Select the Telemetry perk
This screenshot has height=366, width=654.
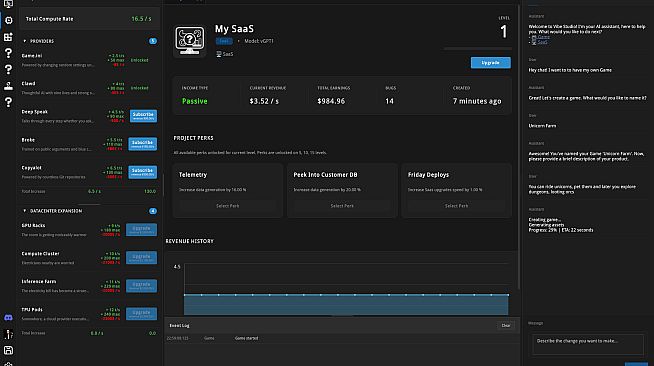(228, 206)
